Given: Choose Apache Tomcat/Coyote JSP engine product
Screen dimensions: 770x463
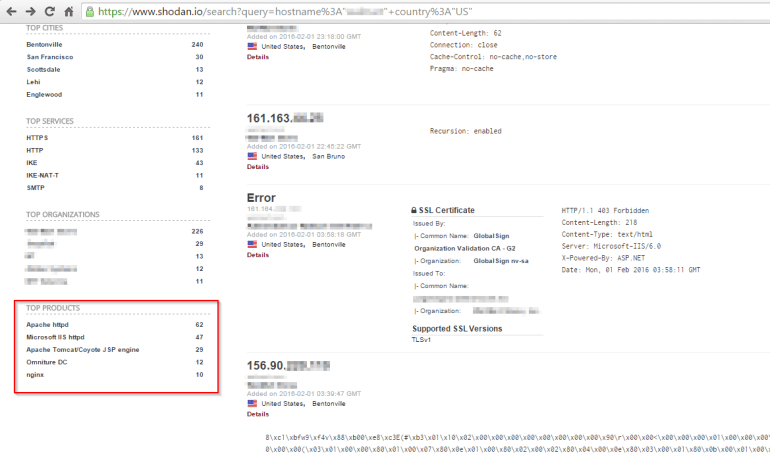Looking at the screenshot, I should pos(82,350).
